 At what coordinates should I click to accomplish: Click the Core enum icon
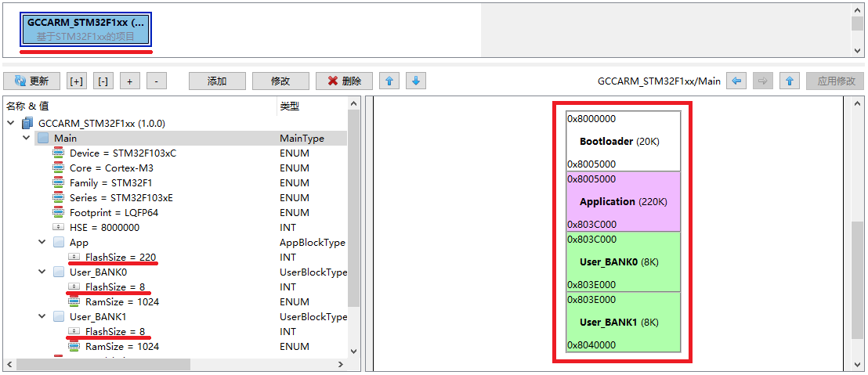pyautogui.click(x=58, y=168)
